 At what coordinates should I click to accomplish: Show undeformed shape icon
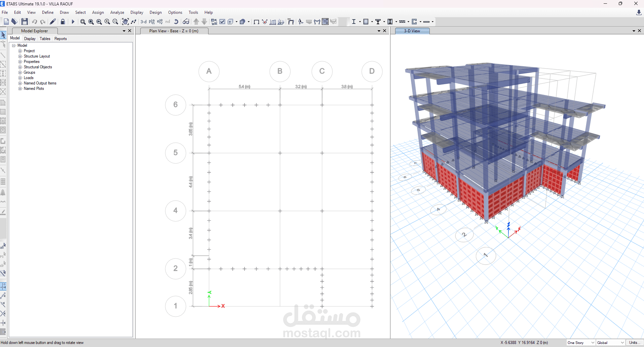coord(256,22)
